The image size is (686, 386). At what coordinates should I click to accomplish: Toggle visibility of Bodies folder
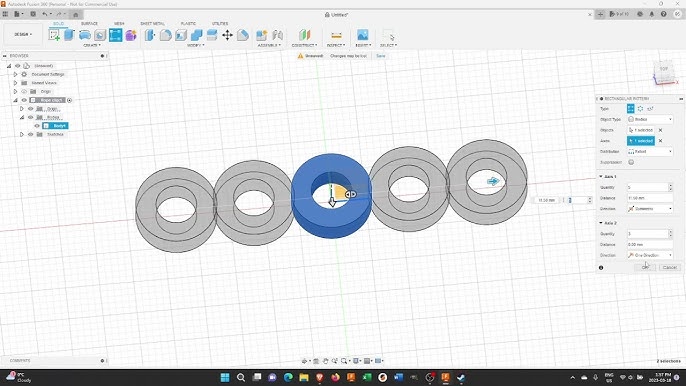(31, 117)
